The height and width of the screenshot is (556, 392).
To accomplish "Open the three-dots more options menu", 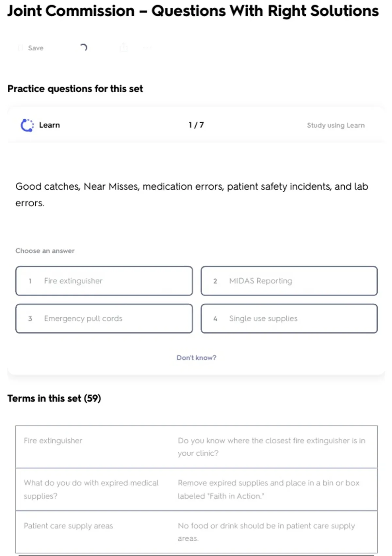I will pos(147,48).
